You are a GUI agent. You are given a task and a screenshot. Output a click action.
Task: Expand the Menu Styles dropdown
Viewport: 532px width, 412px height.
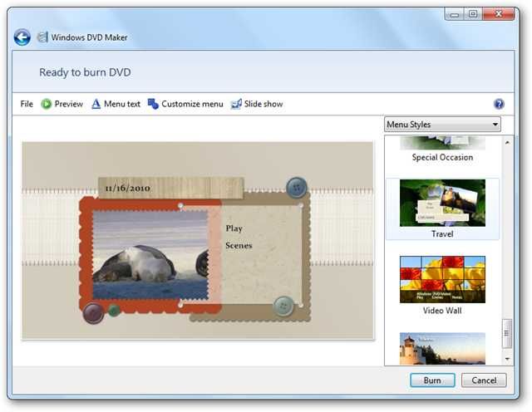coord(442,125)
